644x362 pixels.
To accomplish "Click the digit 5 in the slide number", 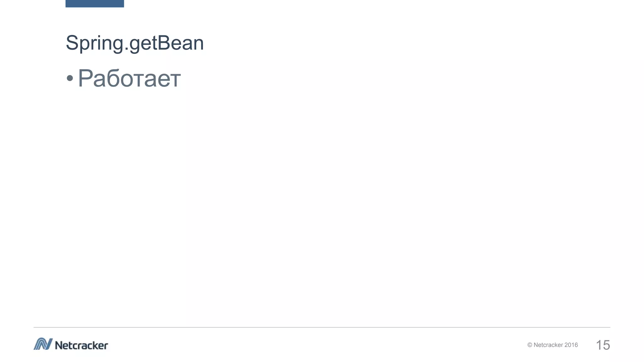I will click(606, 345).
